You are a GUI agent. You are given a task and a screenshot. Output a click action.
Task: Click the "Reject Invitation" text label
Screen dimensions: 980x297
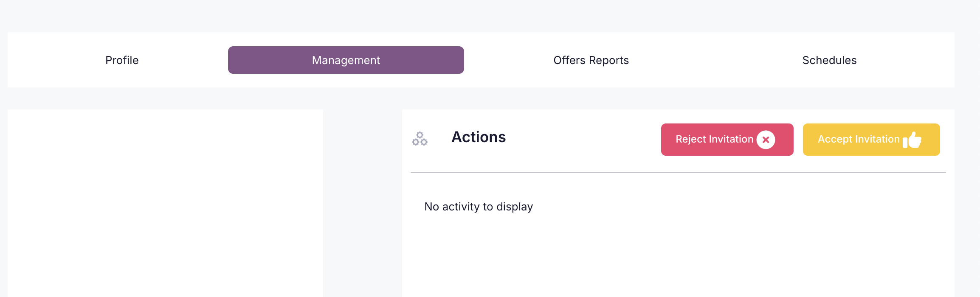point(714,139)
